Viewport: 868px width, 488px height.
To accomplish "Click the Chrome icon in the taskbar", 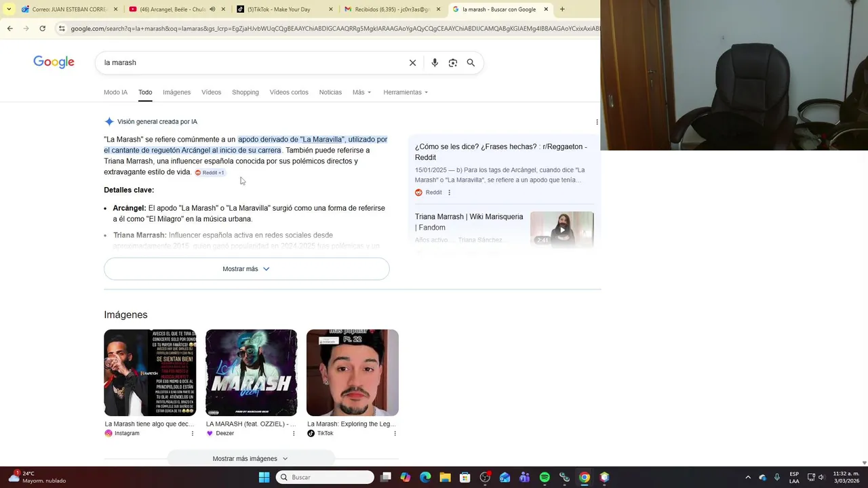I will 585,477.
